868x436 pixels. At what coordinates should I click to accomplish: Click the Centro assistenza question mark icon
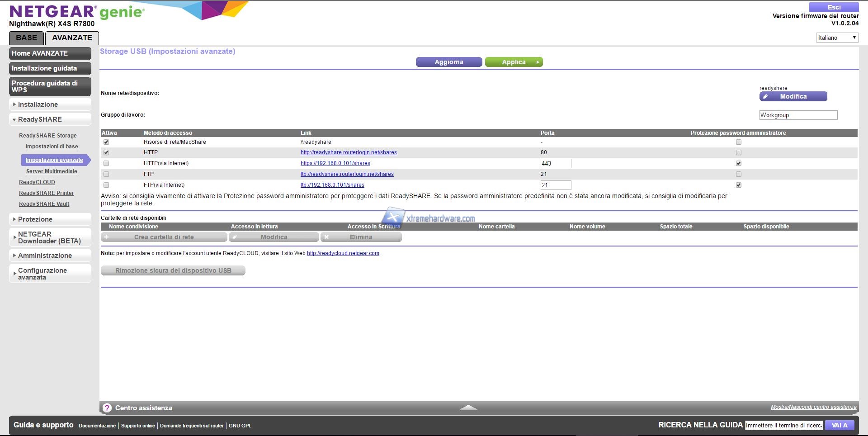pos(107,408)
